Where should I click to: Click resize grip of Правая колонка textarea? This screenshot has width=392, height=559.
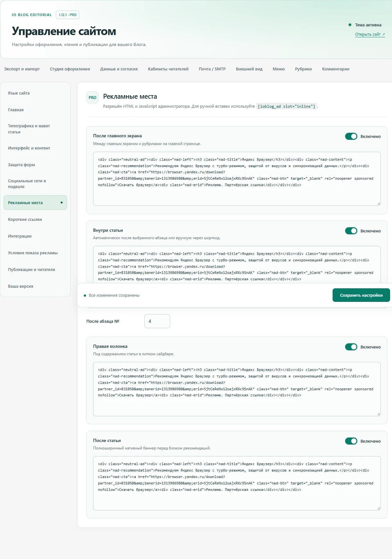tap(379, 414)
